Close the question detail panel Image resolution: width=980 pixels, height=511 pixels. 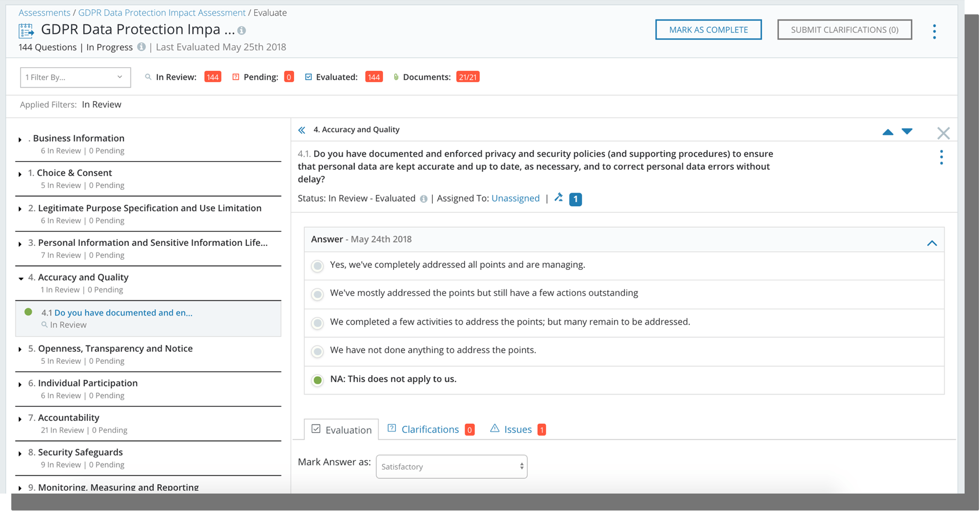coord(944,133)
